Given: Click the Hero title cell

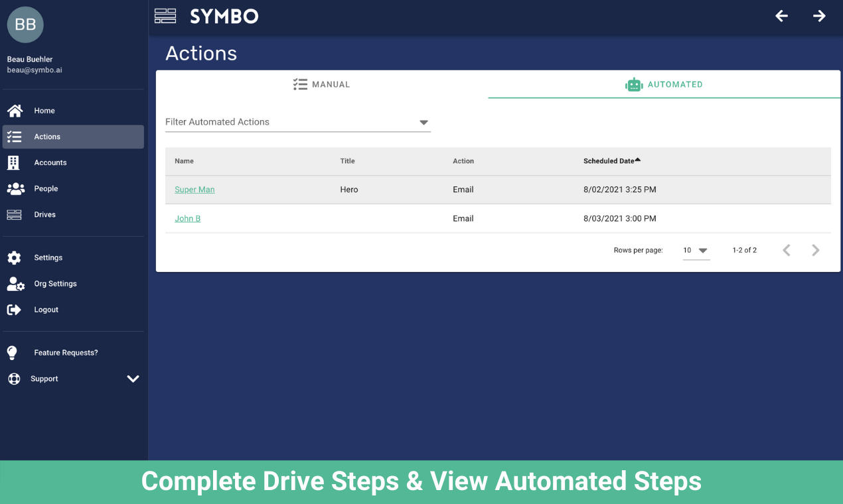Looking at the screenshot, I should point(349,190).
